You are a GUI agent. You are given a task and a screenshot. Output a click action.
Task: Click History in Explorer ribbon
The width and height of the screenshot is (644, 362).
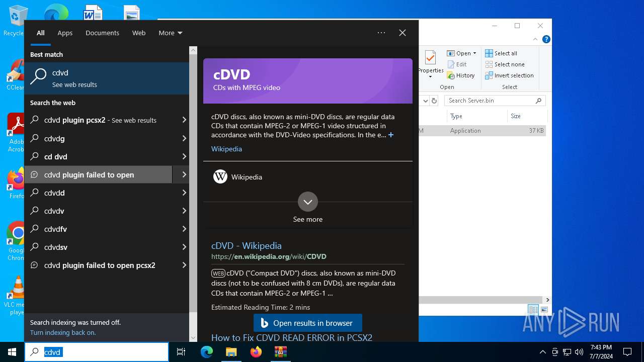pyautogui.click(x=460, y=75)
